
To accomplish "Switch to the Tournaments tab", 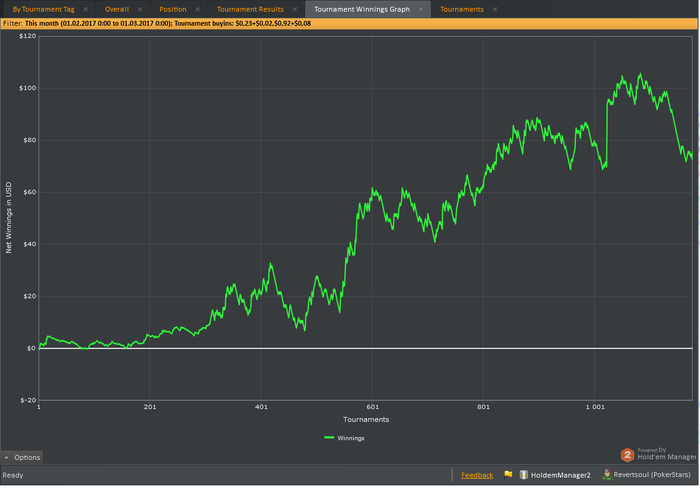I will 462,9.
